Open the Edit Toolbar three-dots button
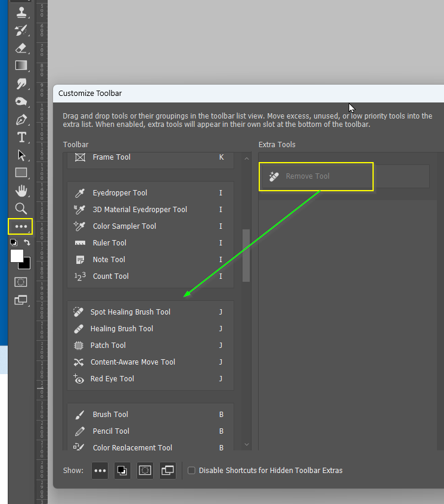 click(21, 226)
